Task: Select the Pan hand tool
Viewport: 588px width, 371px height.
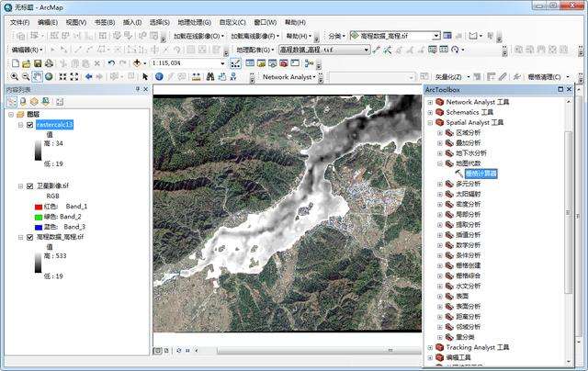Action: pos(37,77)
